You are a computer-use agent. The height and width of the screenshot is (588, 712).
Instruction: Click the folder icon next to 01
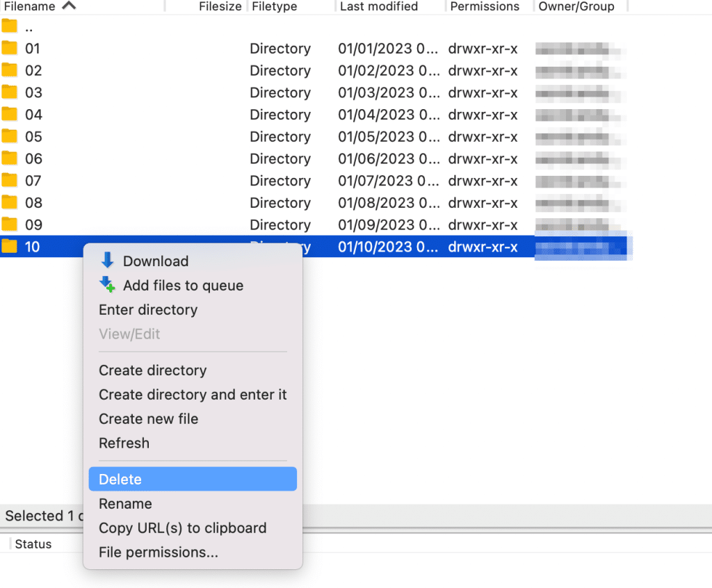[x=10, y=49]
